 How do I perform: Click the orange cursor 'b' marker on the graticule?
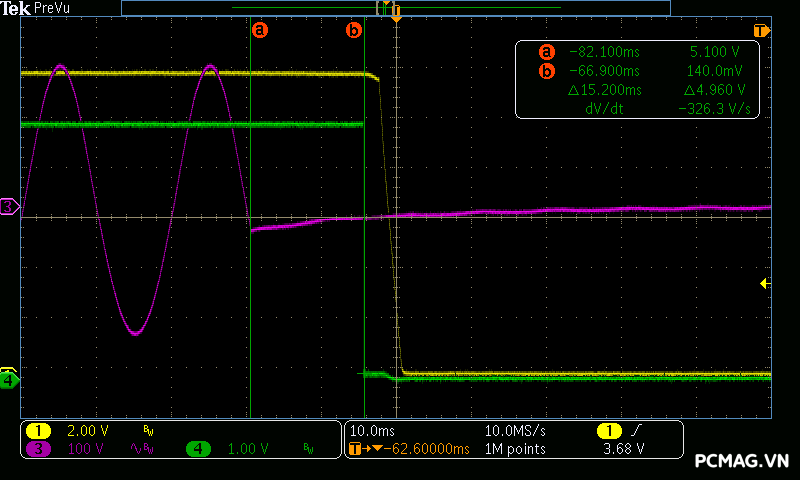coord(353,30)
